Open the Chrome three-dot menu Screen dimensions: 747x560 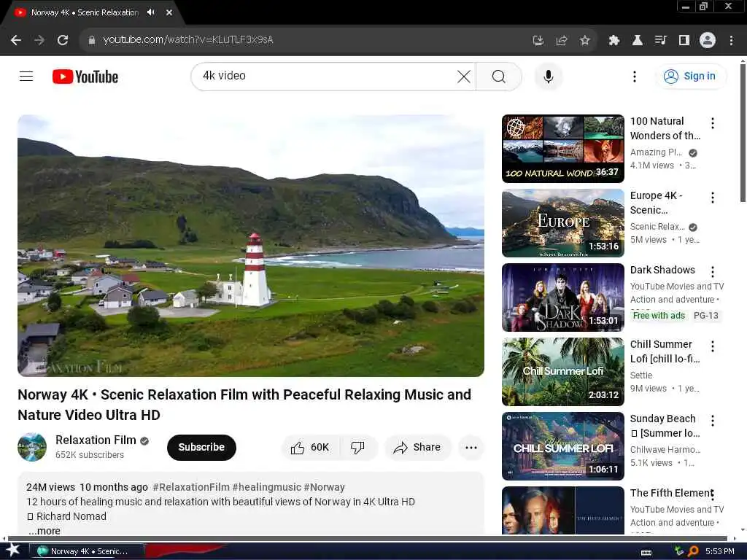pyautogui.click(x=731, y=41)
